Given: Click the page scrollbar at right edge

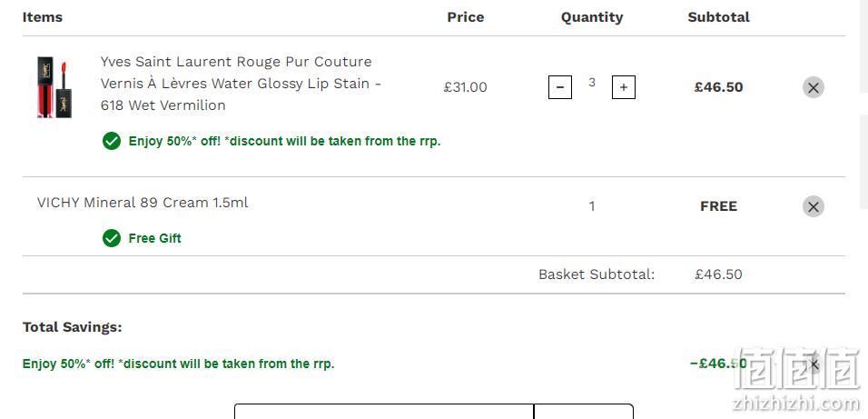Looking at the screenshot, I should pos(863,46).
